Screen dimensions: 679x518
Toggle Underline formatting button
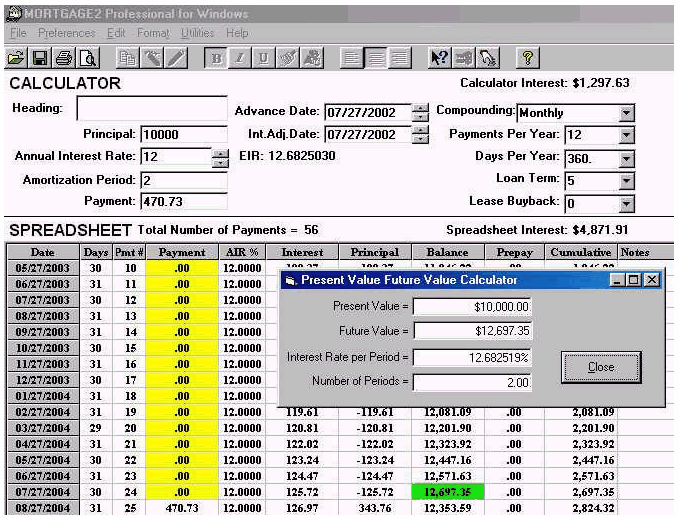(264, 58)
